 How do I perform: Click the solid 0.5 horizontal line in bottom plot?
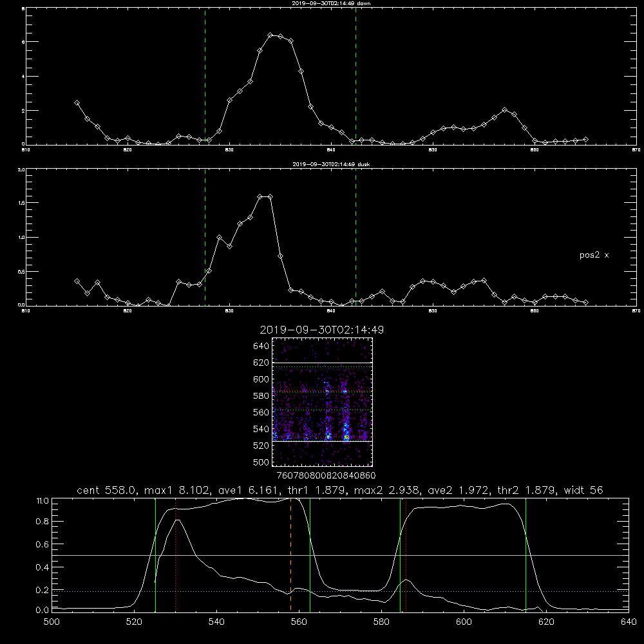point(341,555)
